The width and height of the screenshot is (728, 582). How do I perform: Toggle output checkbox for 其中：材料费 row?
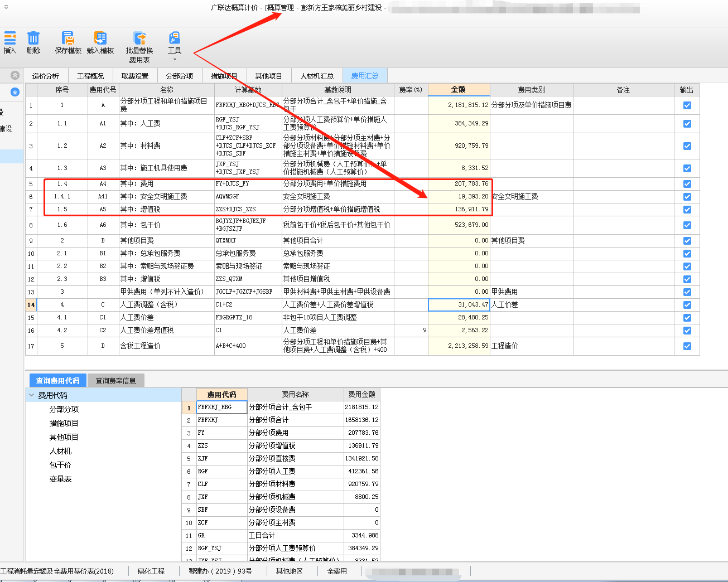[x=687, y=146]
